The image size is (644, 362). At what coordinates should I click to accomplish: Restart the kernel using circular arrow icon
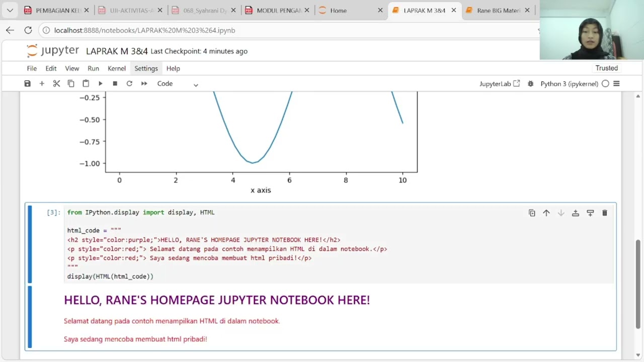129,83
